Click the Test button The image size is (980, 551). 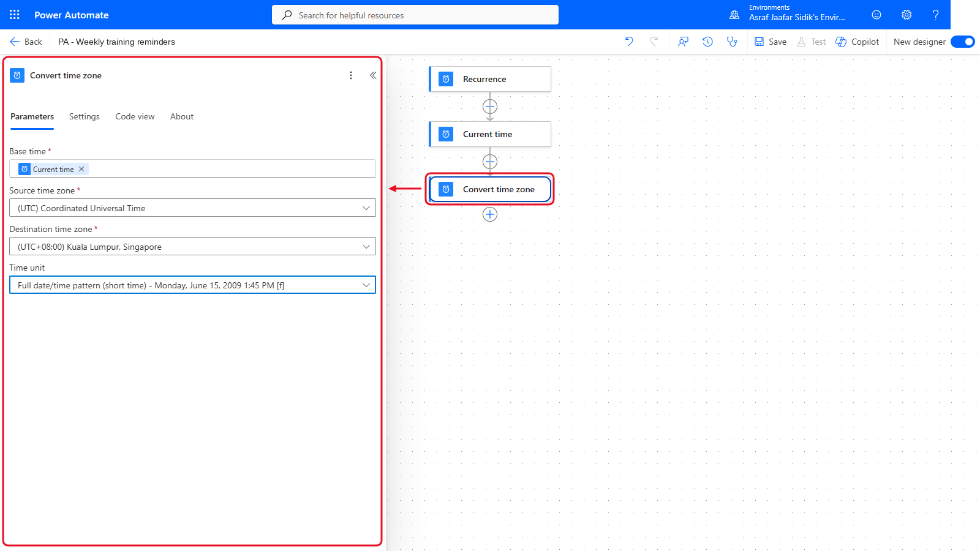pyautogui.click(x=811, y=42)
